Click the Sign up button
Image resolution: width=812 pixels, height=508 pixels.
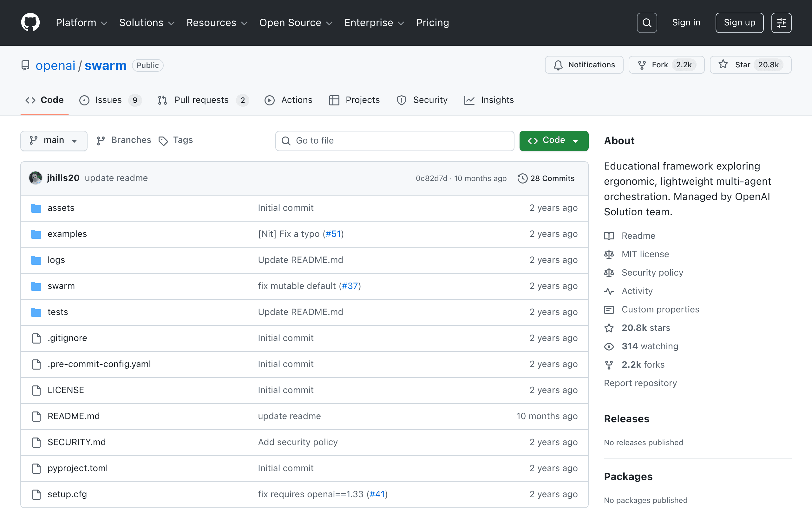click(740, 23)
